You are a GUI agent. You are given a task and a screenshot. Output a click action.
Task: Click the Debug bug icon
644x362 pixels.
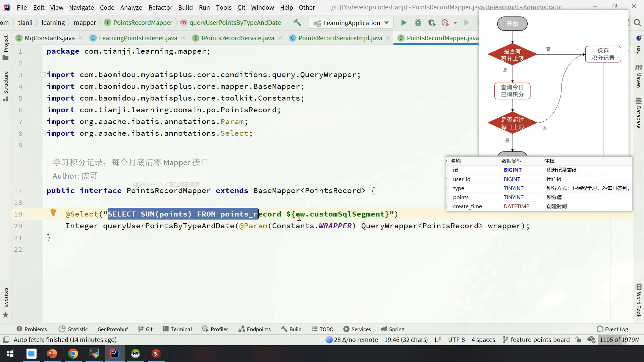(x=418, y=23)
